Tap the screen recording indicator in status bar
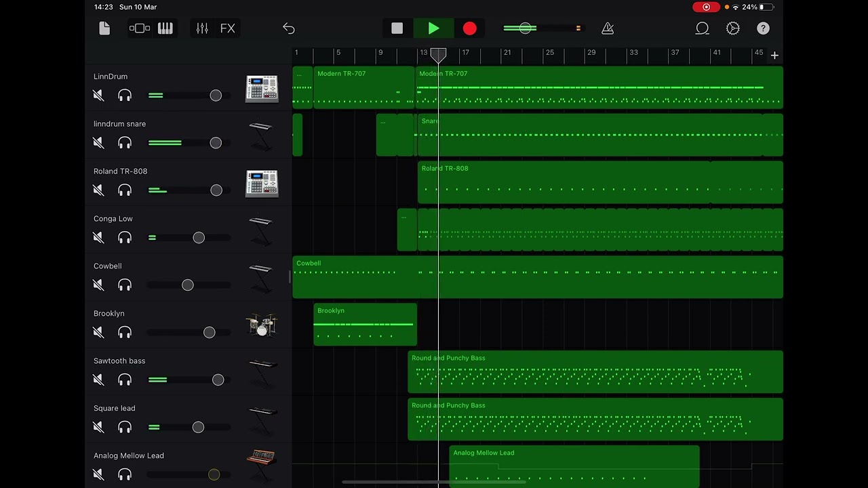 tap(706, 7)
